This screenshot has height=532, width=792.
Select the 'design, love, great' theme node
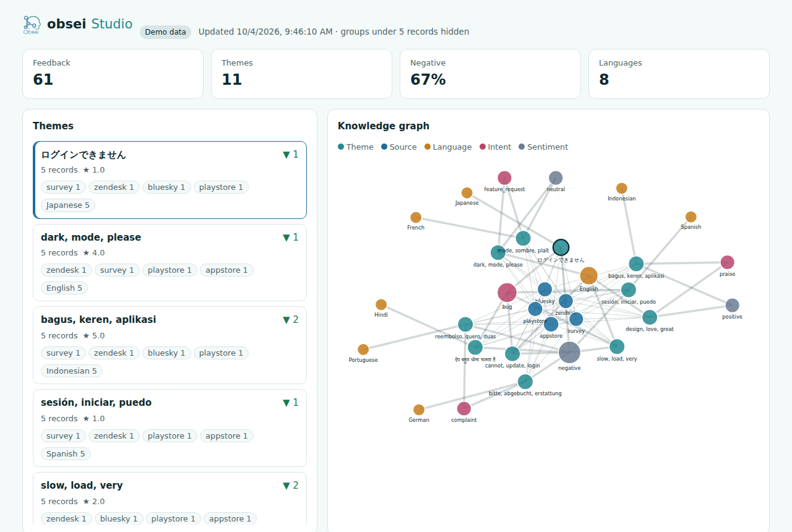coord(650,317)
